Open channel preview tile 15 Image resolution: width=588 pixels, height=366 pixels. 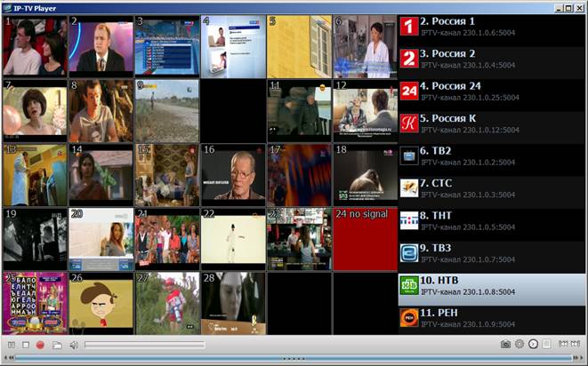(167, 175)
